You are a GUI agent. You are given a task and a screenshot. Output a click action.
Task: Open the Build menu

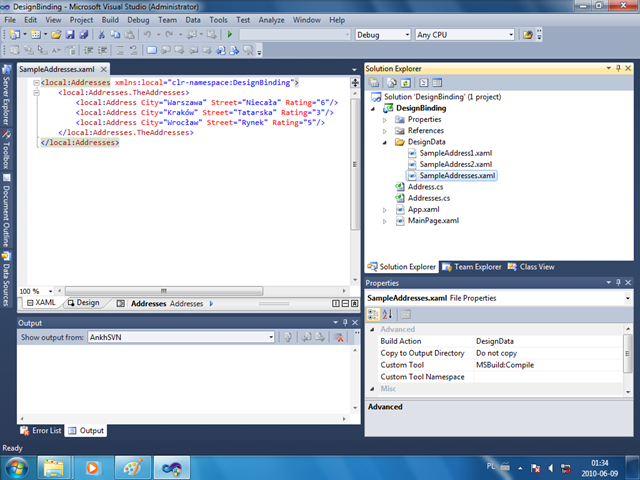click(110, 20)
